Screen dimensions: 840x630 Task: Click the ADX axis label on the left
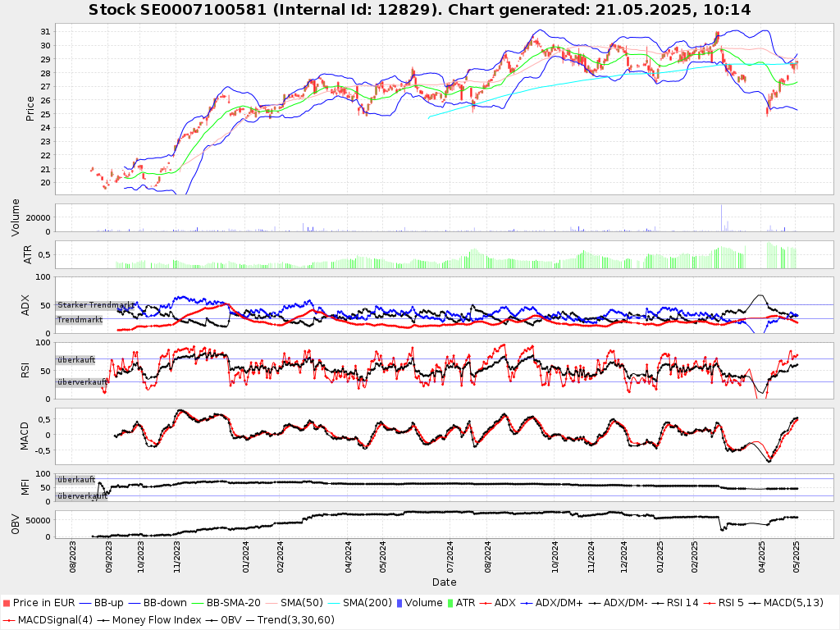[25, 305]
